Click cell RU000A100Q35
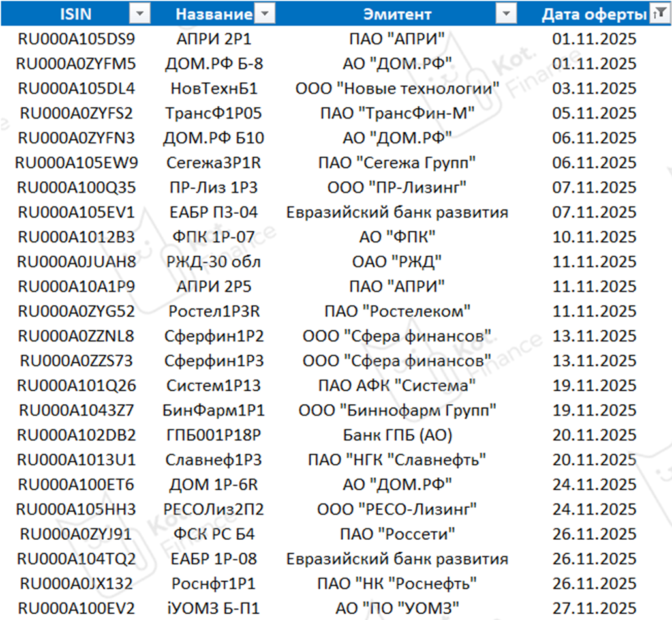The height and width of the screenshot is (620, 672). pos(76,188)
